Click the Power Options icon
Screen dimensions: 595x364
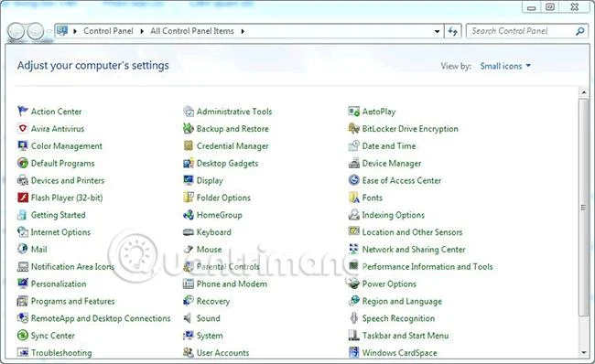(x=353, y=284)
